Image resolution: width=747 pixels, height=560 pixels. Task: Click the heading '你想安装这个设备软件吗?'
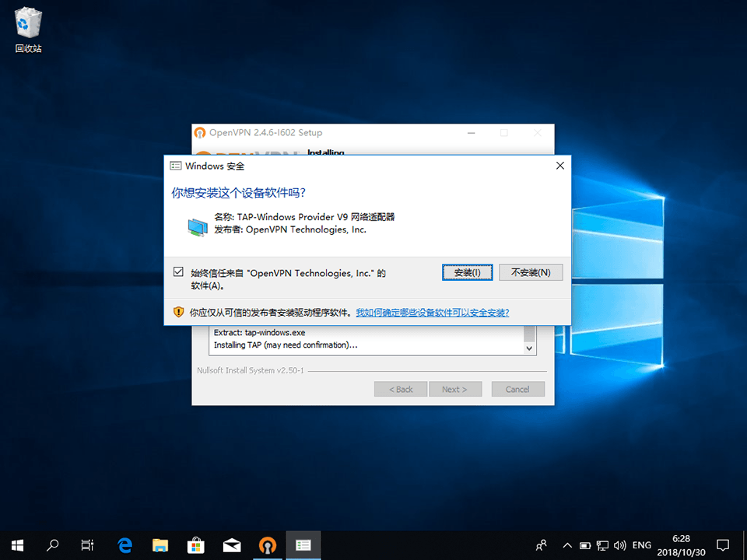(x=239, y=193)
